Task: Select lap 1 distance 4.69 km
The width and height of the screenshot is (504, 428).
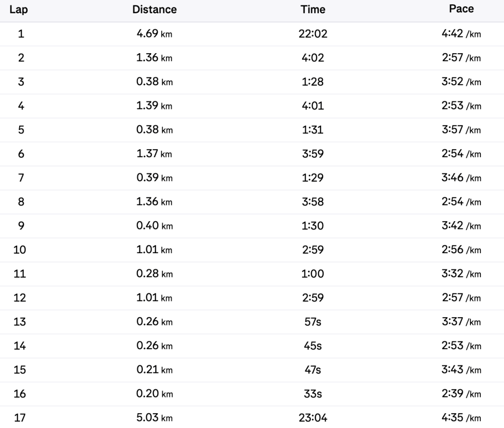Action: (x=155, y=34)
